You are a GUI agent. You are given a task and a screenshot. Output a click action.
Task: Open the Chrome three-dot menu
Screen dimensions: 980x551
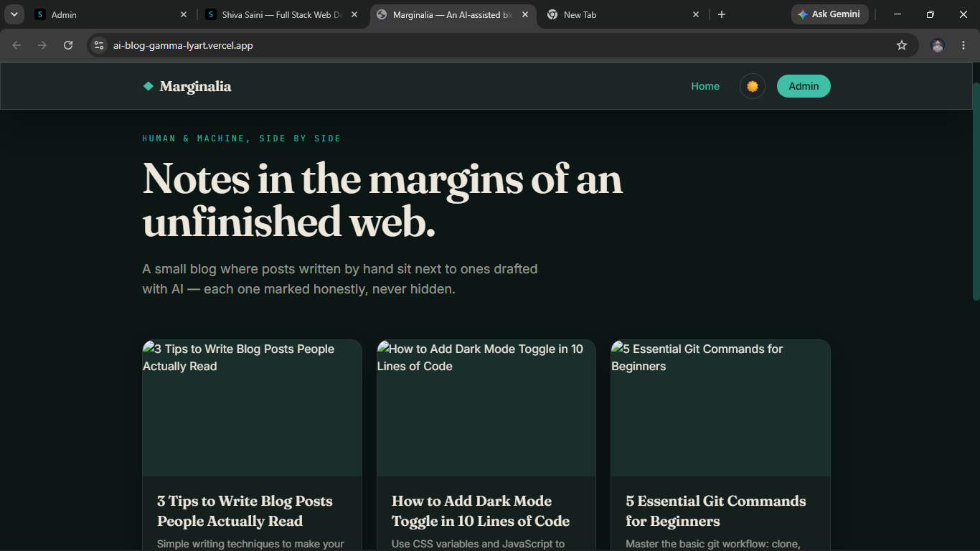tap(963, 45)
